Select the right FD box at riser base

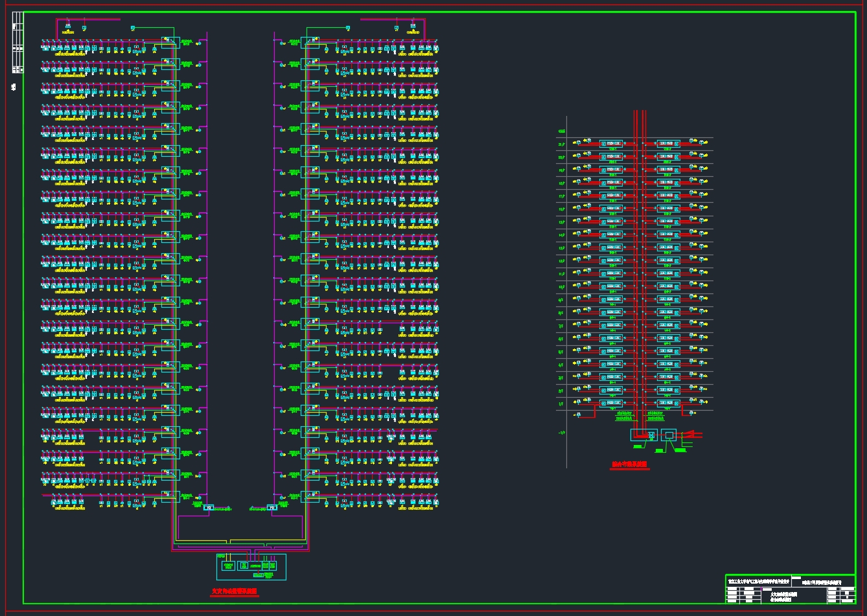(272, 507)
